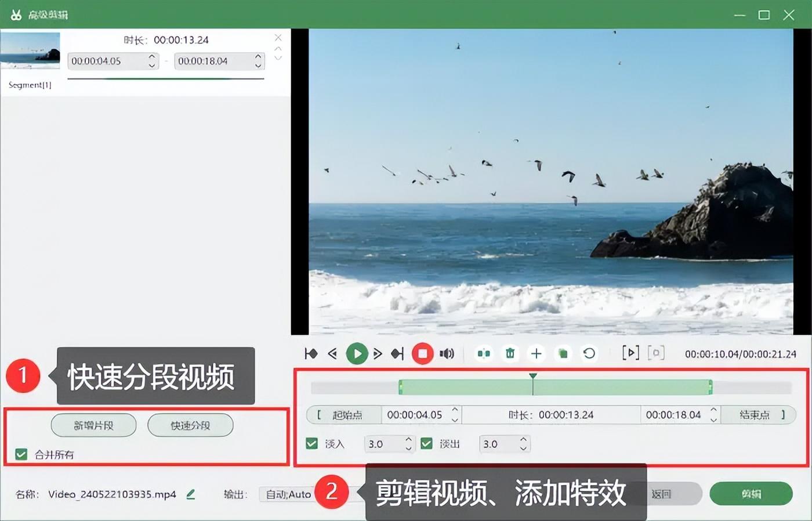Select the Segment[1] thumbnail
The height and width of the screenshot is (521, 812).
(30, 51)
